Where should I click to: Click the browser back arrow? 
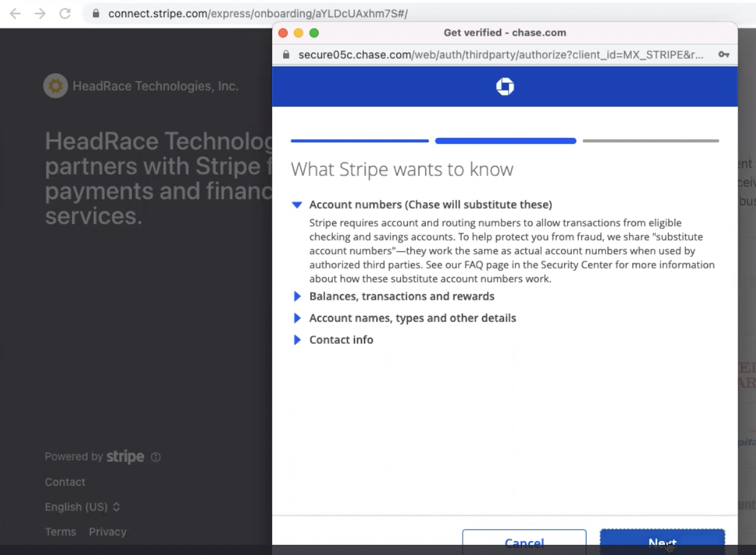tap(15, 13)
